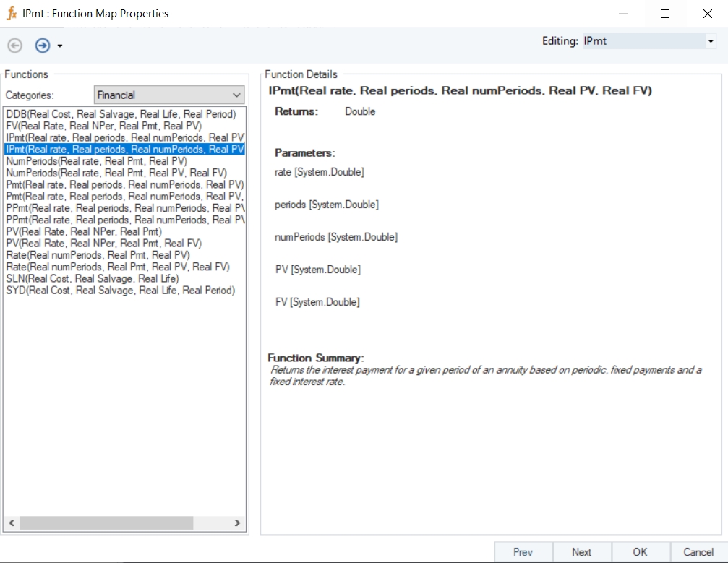Pick Rate function with PV and FV
Viewport: 728px width, 563px height.
click(x=117, y=267)
